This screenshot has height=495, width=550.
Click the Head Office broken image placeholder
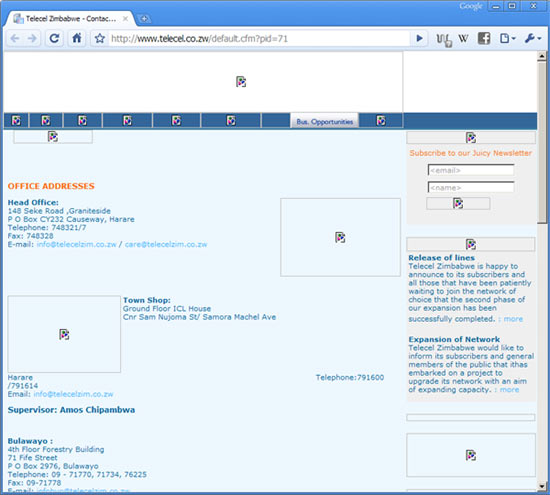pyautogui.click(x=340, y=237)
